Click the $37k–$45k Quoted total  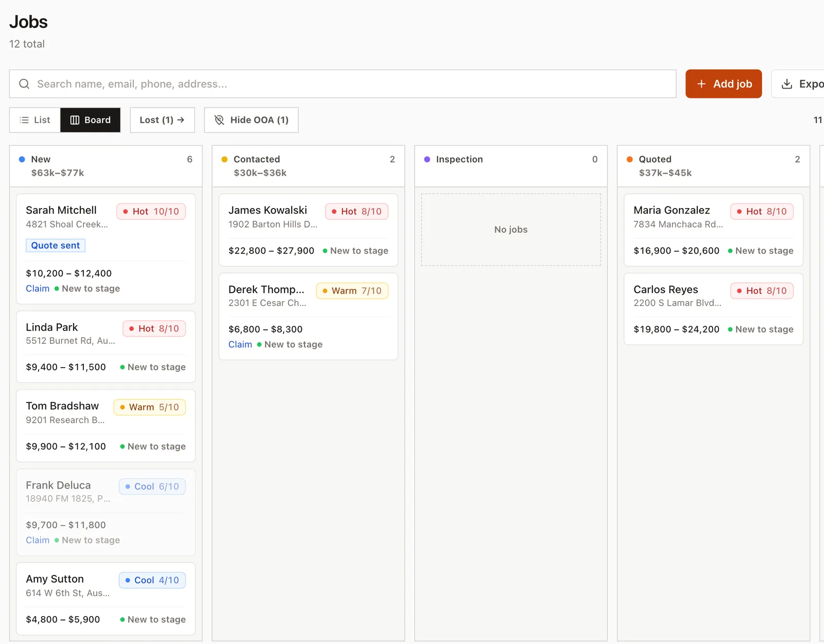point(665,173)
